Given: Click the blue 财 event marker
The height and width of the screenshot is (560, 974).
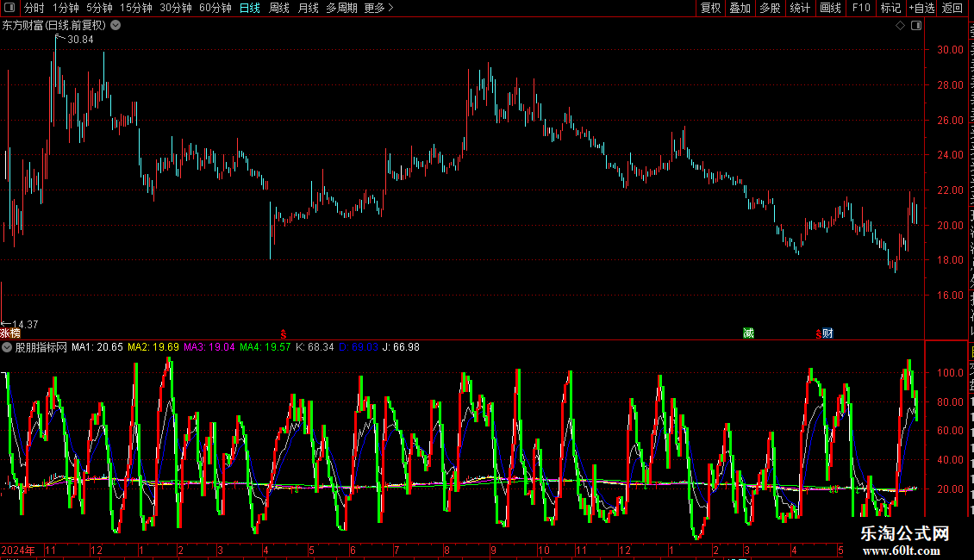Looking at the screenshot, I should pos(827,333).
